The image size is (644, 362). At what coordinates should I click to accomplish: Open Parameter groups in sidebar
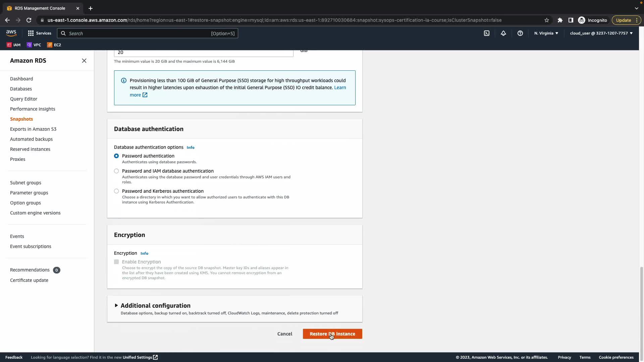[x=29, y=193]
